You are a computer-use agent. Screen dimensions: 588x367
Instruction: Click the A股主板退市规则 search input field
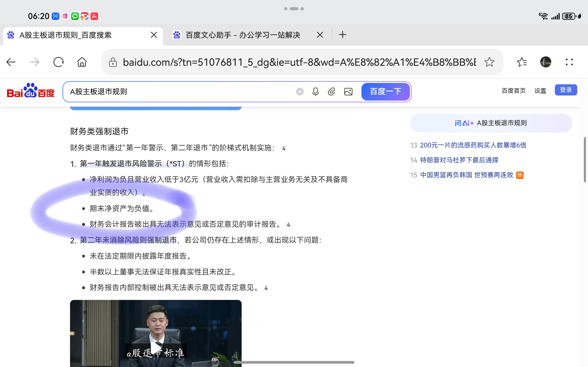tap(180, 92)
